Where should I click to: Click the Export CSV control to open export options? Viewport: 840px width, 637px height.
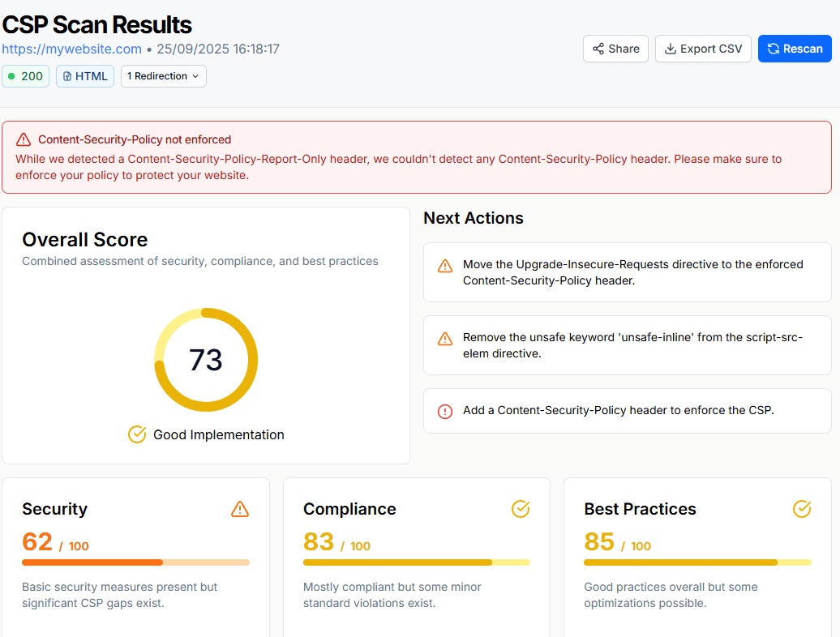coord(703,49)
